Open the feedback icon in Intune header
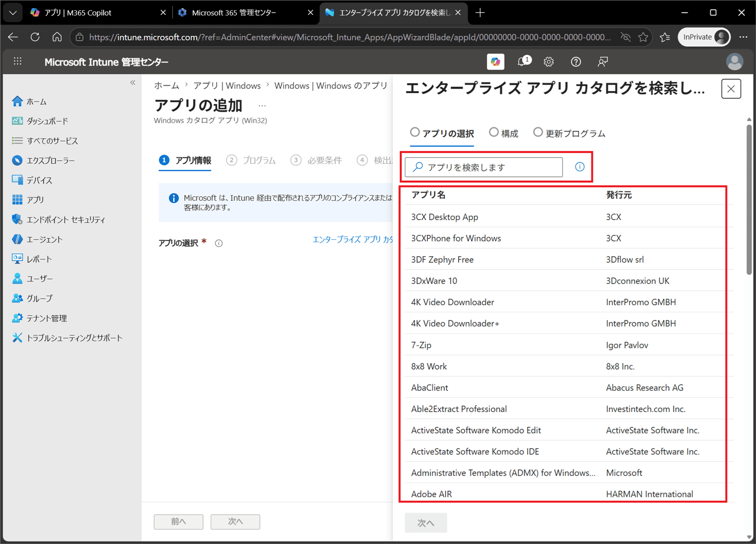Viewport: 756px width, 544px height. [x=602, y=61]
